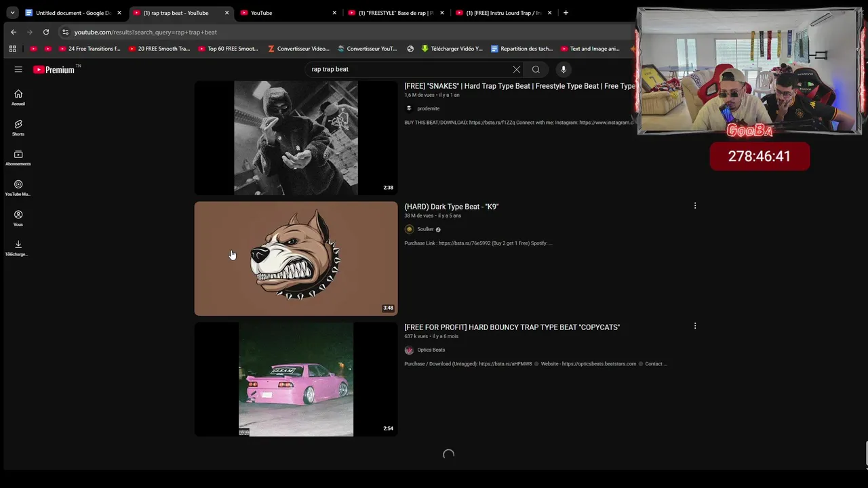Open the pink car COPYCATS thumbnail
Image resolution: width=868 pixels, height=488 pixels.
coord(296,379)
